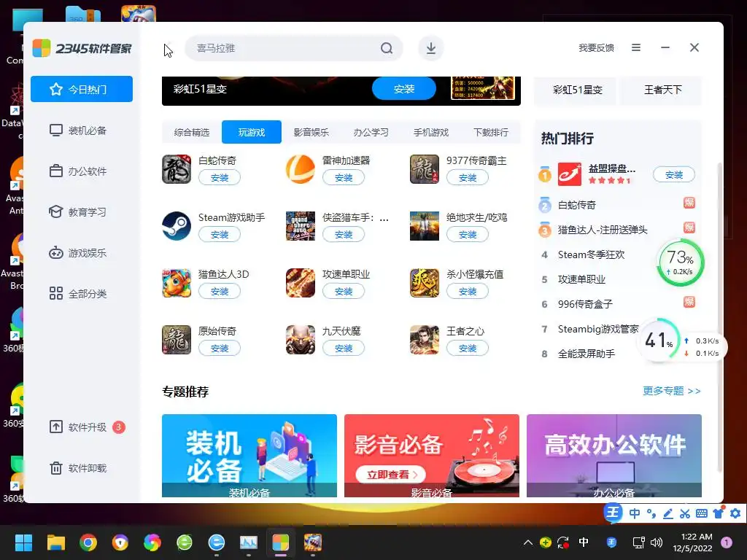Click 我要反馈 feedback link
Image resolution: width=747 pixels, height=560 pixels.
click(x=596, y=47)
